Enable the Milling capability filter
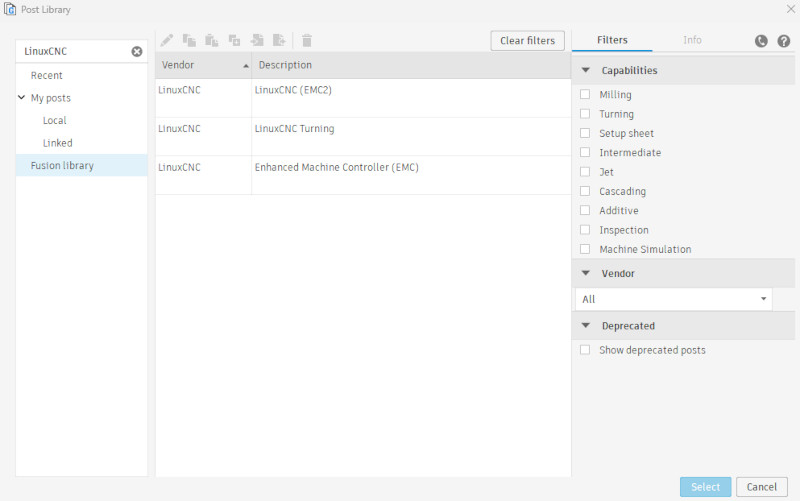Screen dimensions: 800x501 pyautogui.click(x=585, y=94)
